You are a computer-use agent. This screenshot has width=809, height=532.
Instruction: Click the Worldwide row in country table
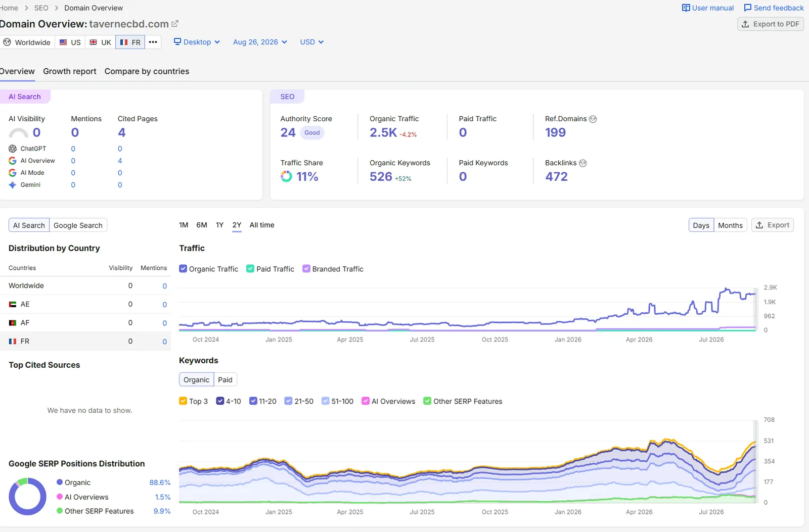coord(85,286)
